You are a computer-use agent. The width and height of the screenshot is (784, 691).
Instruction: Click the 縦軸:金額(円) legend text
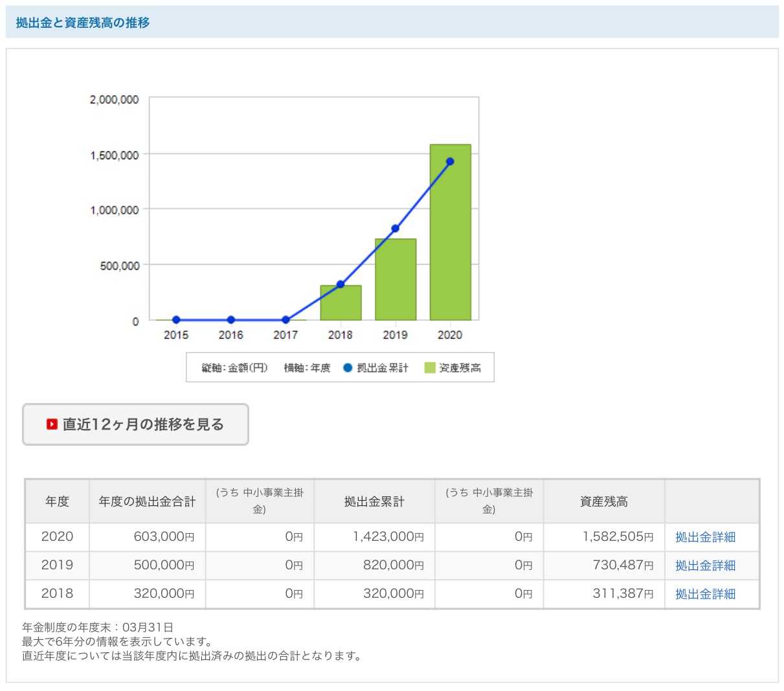coord(234,367)
